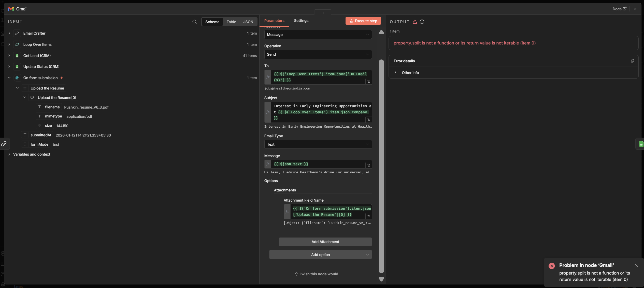Click the output info circle icon
Screen dimensions: 644x288
(422, 22)
